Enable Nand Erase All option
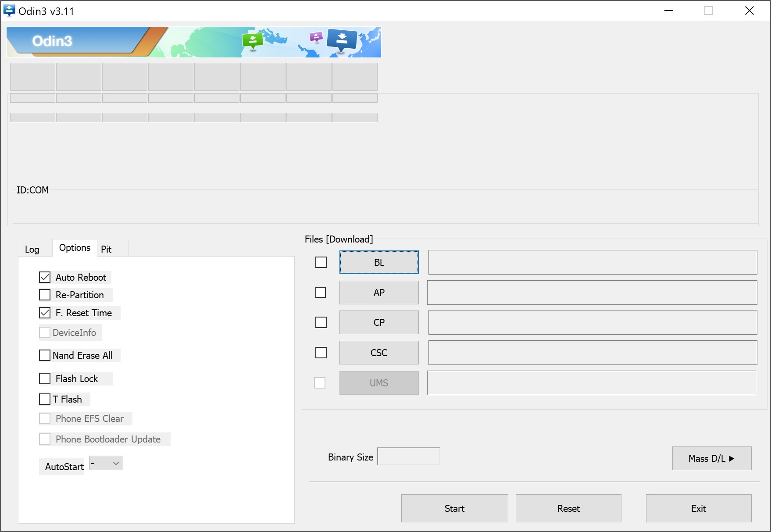771x532 pixels. (45, 355)
